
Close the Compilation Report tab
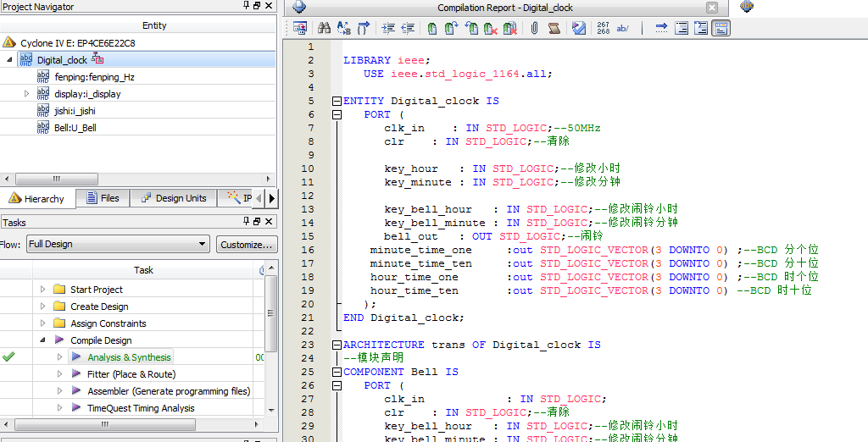click(712, 7)
